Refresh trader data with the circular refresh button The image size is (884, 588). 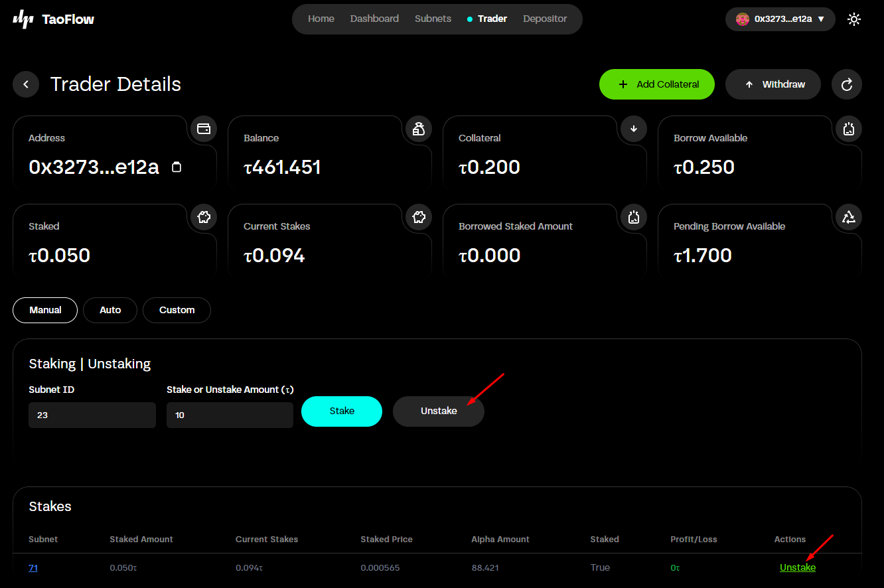pyautogui.click(x=846, y=84)
